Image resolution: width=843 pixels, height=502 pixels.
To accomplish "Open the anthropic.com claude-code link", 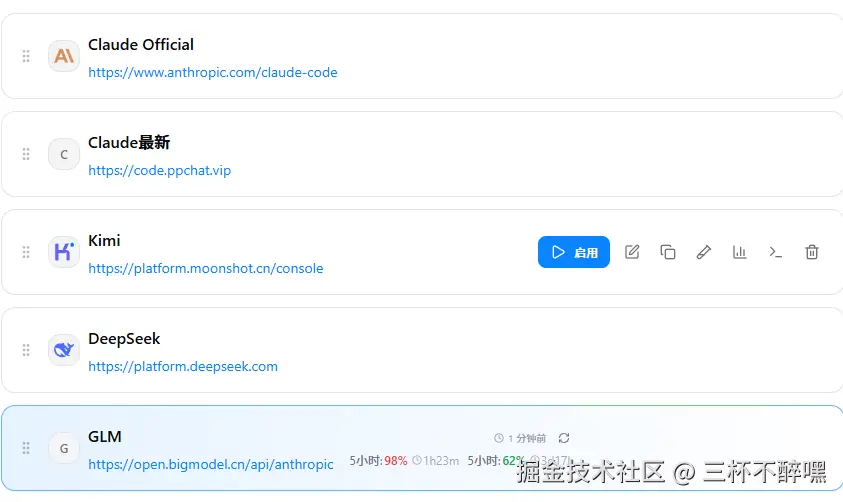I will click(213, 73).
